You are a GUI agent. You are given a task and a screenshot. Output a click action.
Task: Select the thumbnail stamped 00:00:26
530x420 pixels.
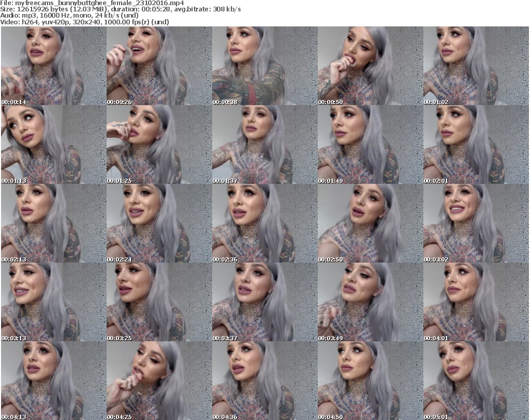159,66
